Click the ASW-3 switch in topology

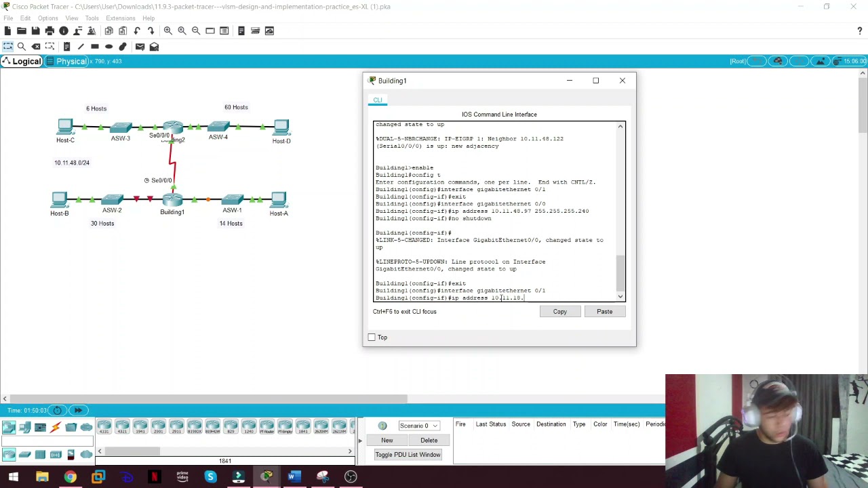coord(121,127)
